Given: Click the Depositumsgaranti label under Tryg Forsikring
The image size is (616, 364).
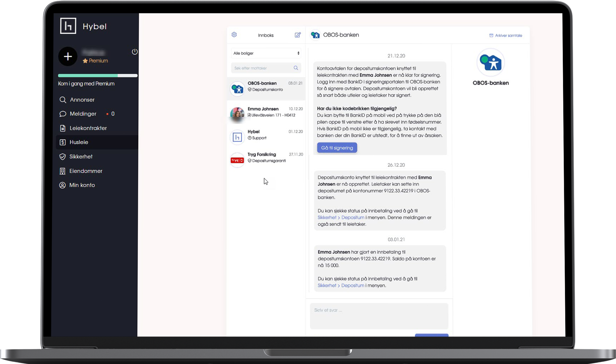Looking at the screenshot, I should click(269, 161).
